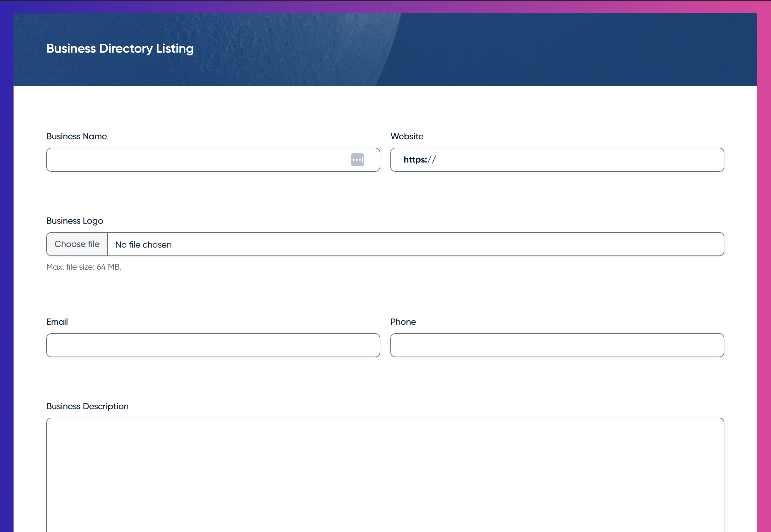Click into the Business Name text field

(197, 160)
